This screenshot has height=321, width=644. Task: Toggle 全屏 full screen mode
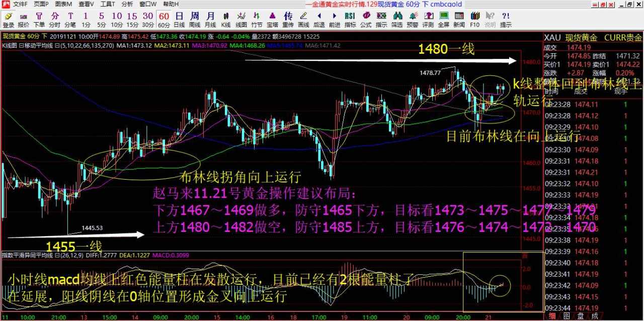(x=444, y=20)
